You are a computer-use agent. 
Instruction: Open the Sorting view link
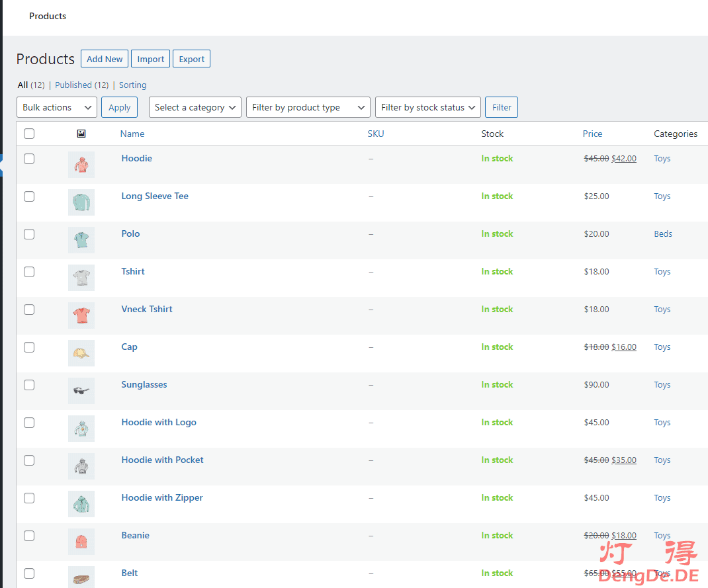pos(132,85)
